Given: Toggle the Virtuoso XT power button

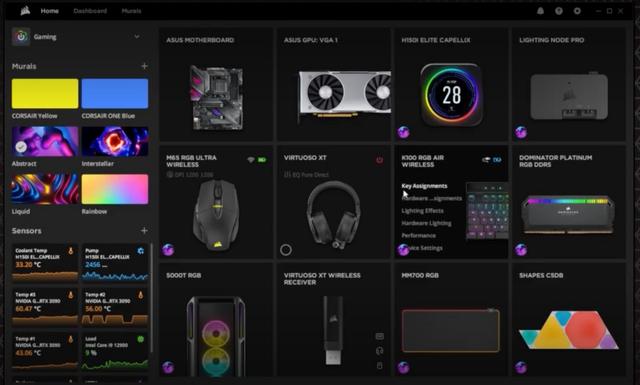Looking at the screenshot, I should click(380, 160).
